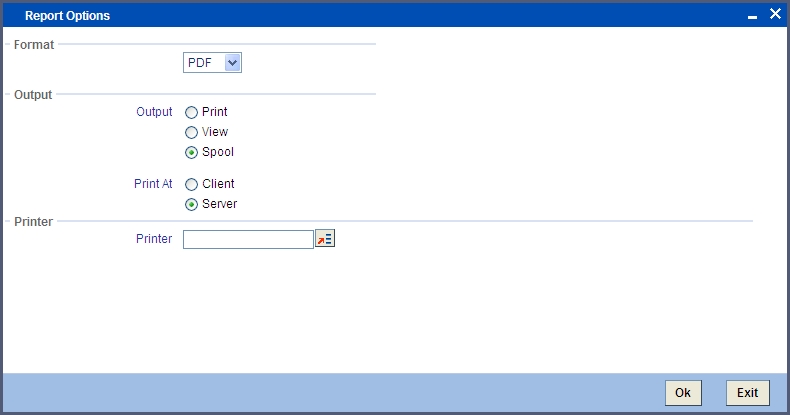Viewport: 790px width, 415px height.
Task: Click the Printer section heading
Action: (x=33, y=222)
